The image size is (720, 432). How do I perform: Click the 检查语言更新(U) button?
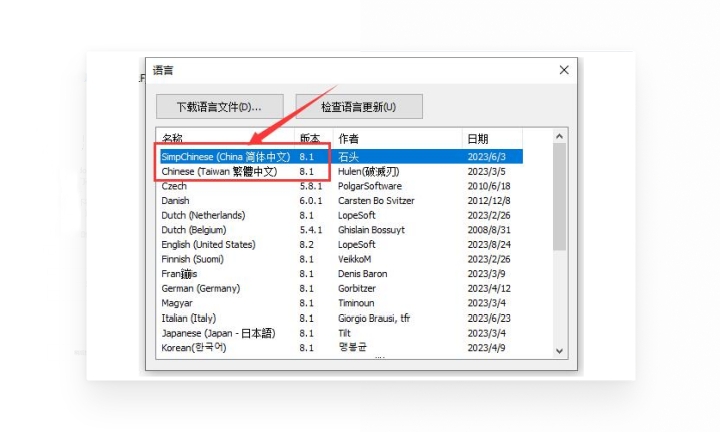click(x=359, y=107)
